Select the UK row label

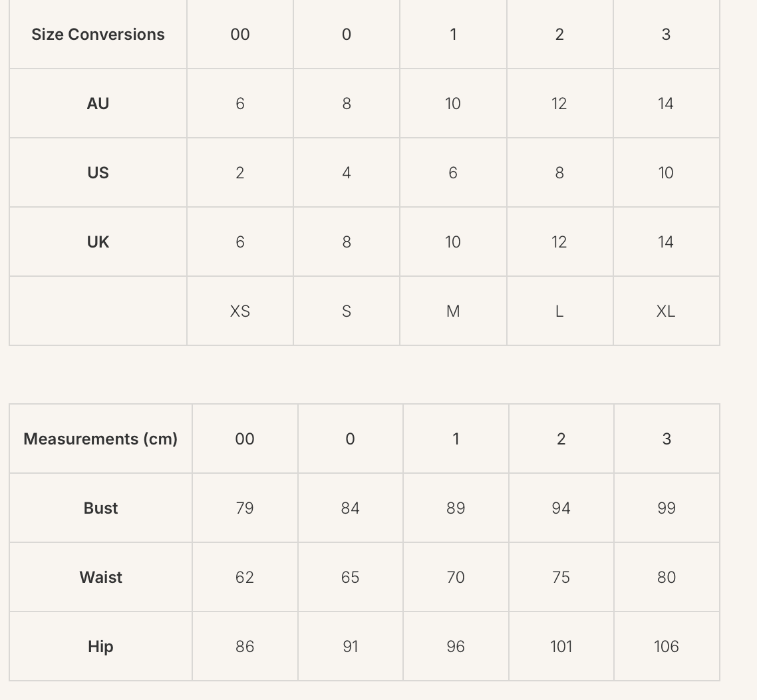98,242
